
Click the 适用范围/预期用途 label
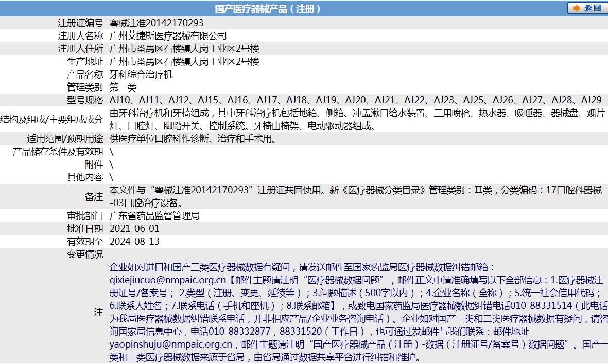tap(65, 139)
